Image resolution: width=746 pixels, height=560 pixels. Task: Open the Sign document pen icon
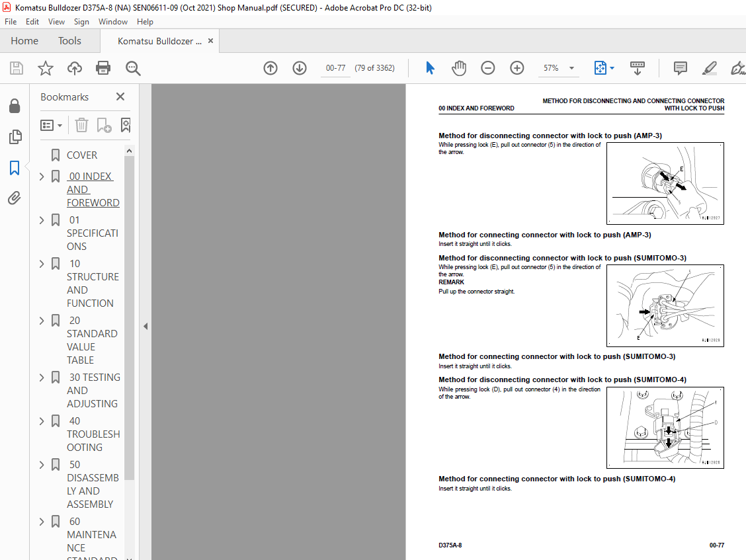738,68
